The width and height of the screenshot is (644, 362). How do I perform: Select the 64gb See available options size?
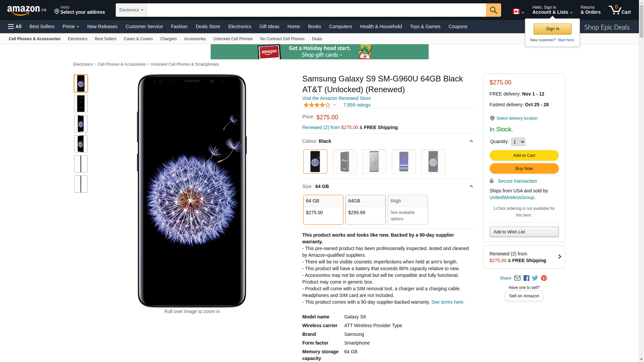tap(408, 209)
